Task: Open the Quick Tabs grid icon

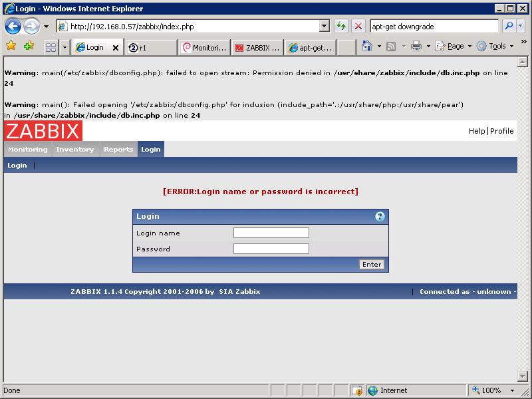Action: (x=51, y=47)
